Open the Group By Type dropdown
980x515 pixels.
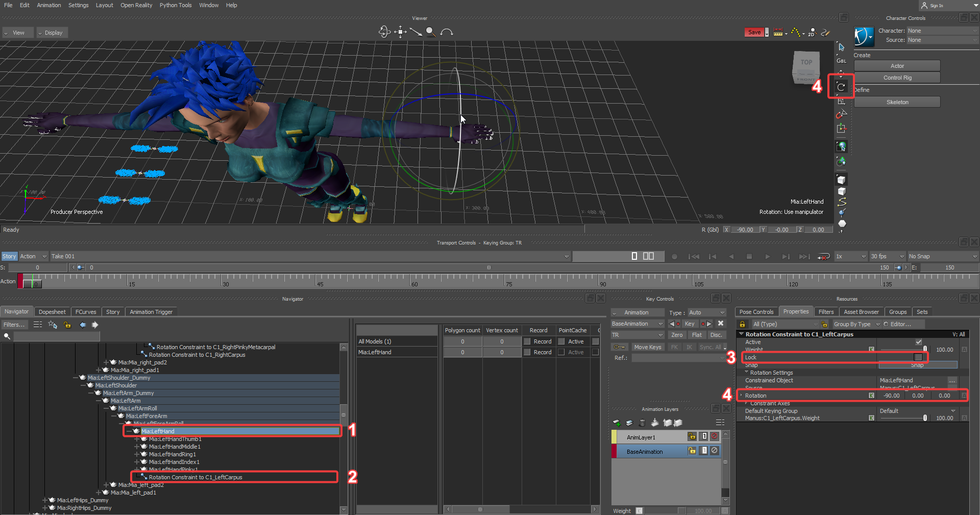(856, 324)
